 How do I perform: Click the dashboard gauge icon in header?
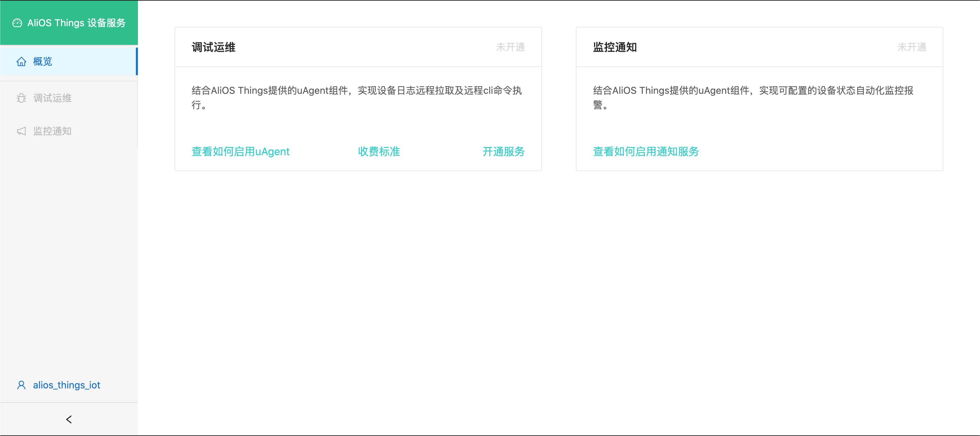point(17,23)
